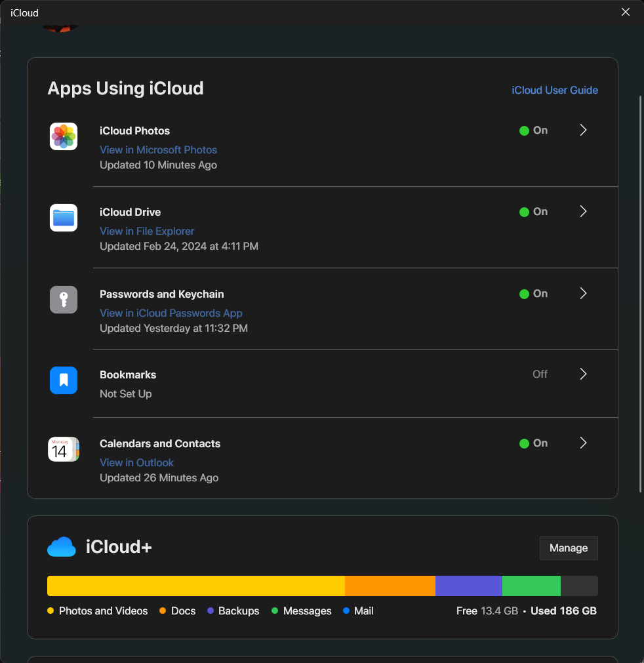
Task: Click green Messages storage bar segment
Action: 531,586
